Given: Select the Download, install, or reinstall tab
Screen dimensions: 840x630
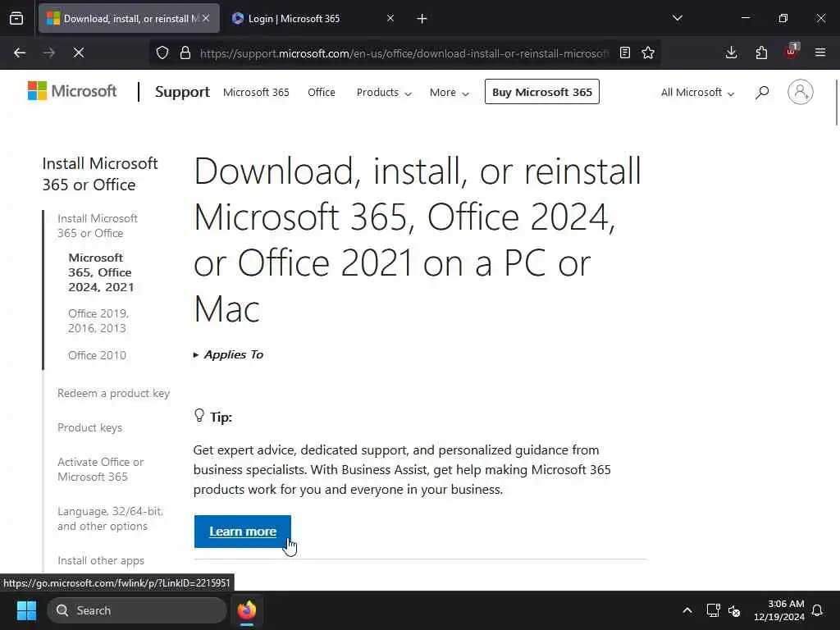Looking at the screenshot, I should point(129,19).
